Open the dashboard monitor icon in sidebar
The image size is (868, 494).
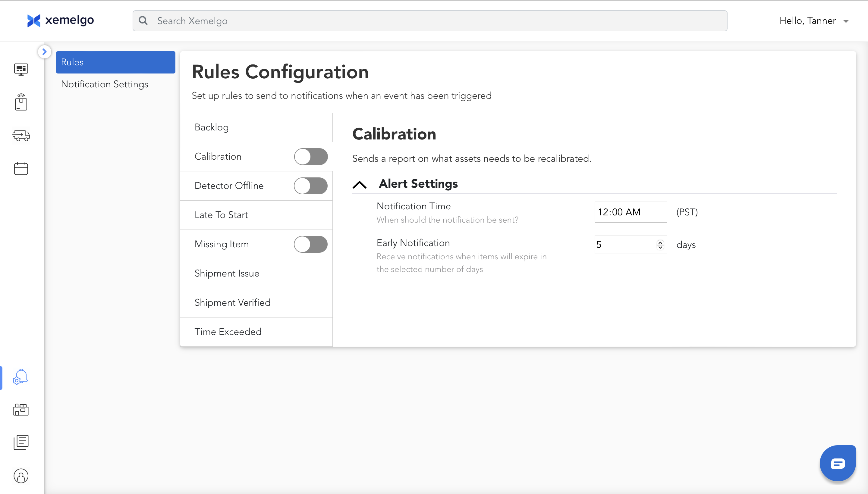21,69
